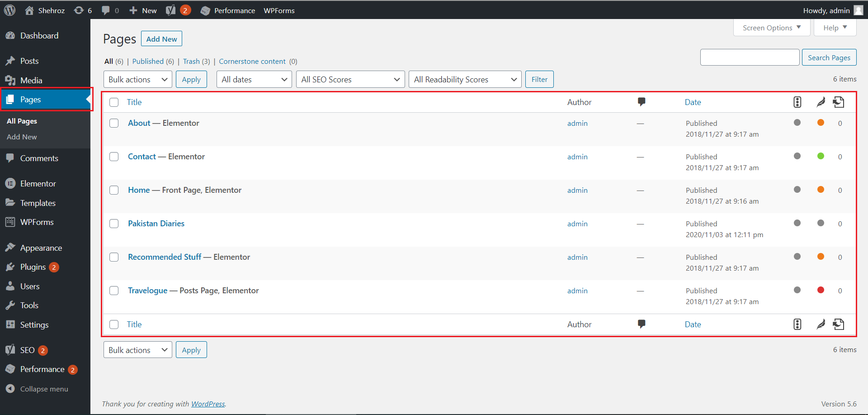Open the WordPress logo menu in admin bar
Screen dimensions: 868x415
pos(9,10)
